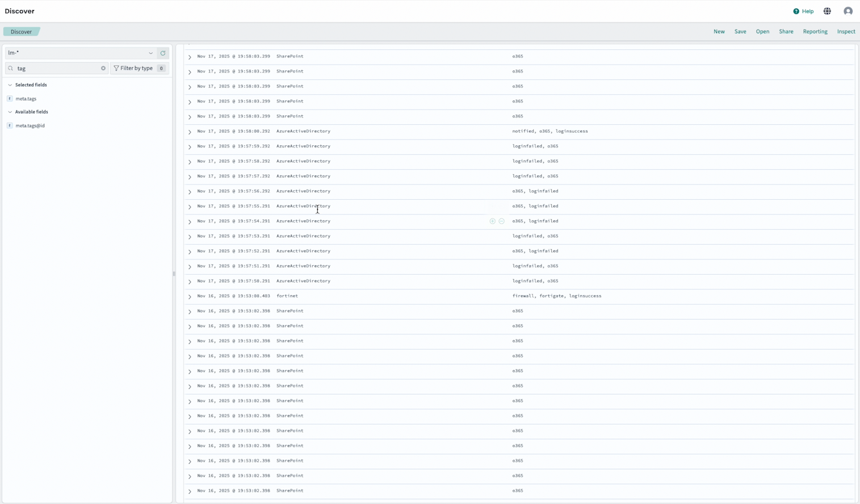The image size is (860, 504).
Task: Filter for value on 19:57:54.291 row
Action: tap(492, 221)
